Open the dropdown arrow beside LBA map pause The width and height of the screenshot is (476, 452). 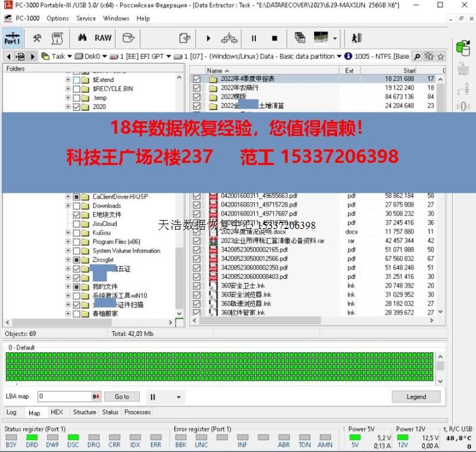178,397
